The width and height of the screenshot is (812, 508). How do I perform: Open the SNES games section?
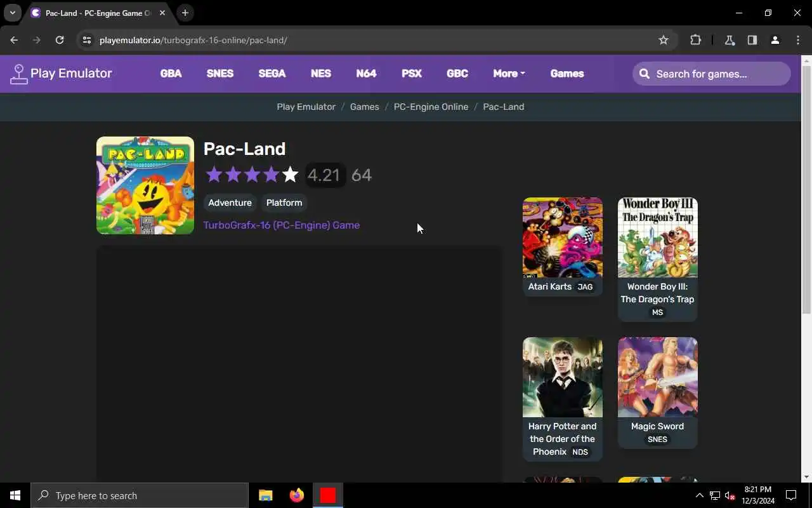(220, 74)
